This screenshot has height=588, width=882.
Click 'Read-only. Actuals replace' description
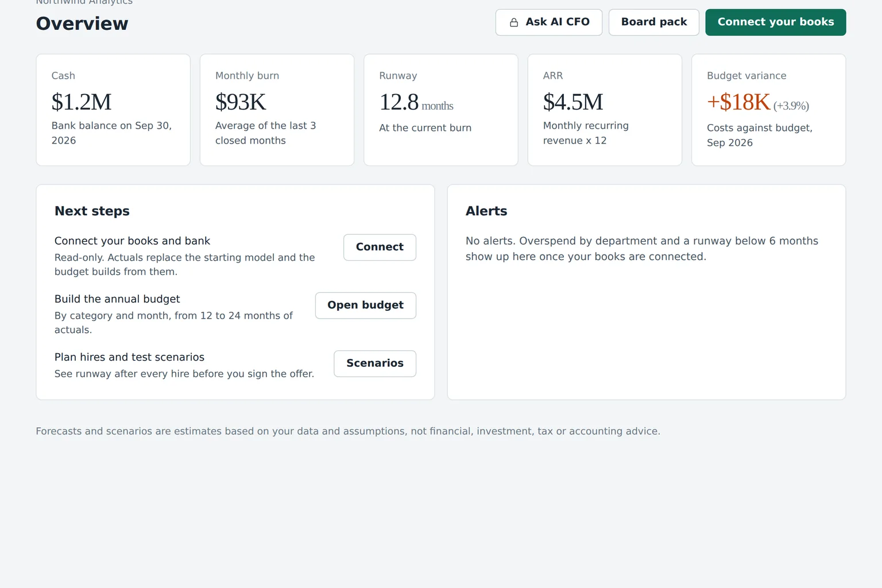[185, 265]
